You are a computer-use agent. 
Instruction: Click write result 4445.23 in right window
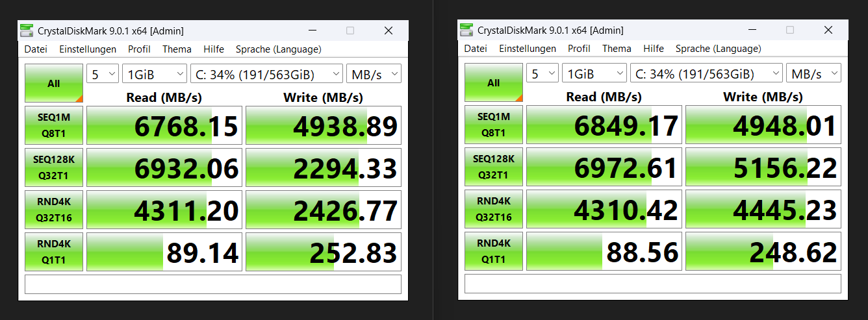[x=763, y=209]
